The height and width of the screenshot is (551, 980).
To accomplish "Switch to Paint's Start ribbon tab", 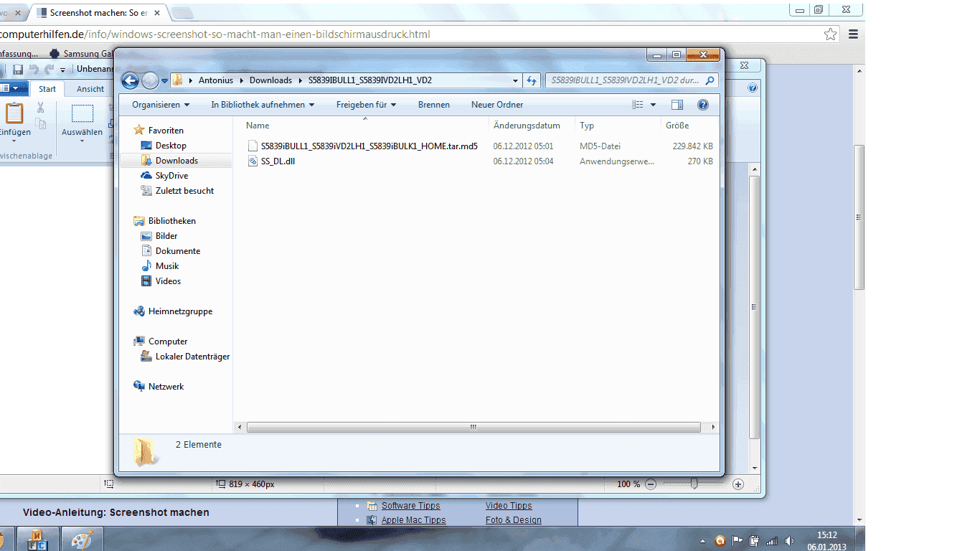I will coord(47,89).
